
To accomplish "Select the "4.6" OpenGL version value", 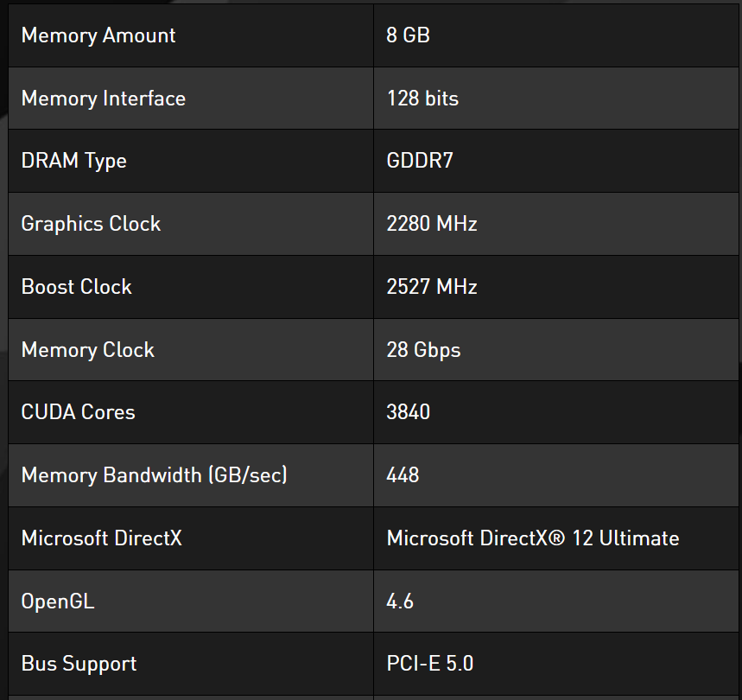I will 400,601.
